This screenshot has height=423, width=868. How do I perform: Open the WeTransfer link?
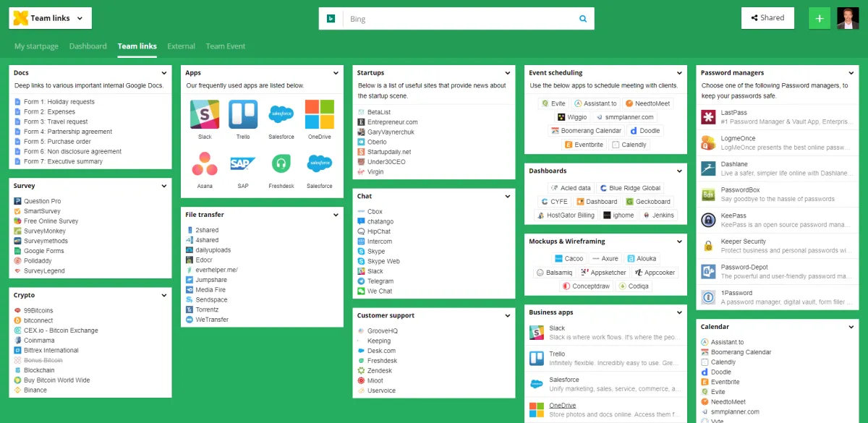212,320
